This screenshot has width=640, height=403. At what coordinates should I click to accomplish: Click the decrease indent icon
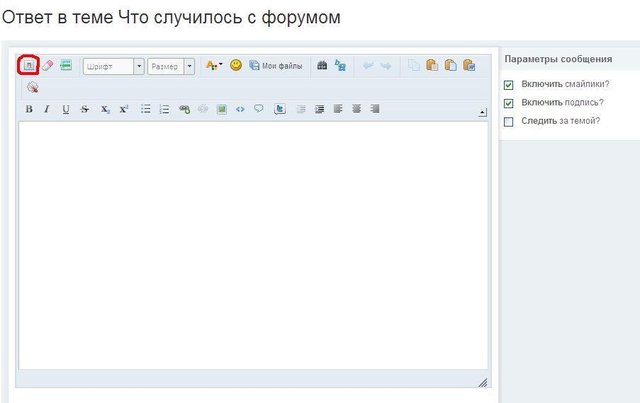[301, 109]
